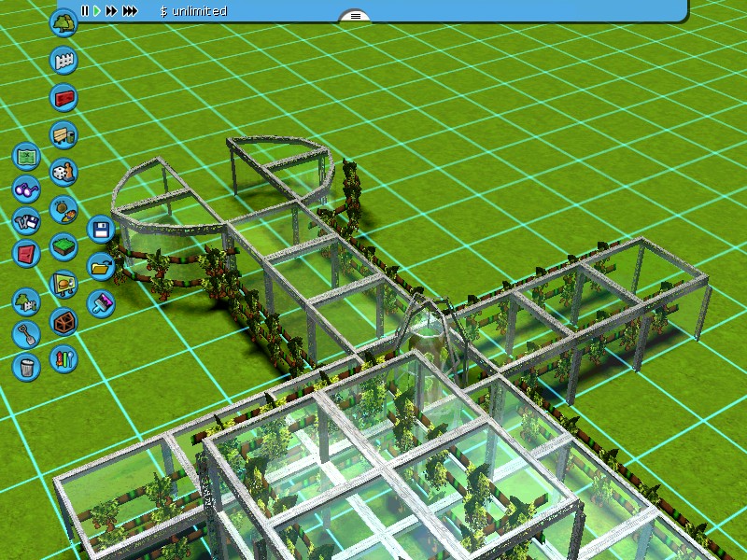Set game speed to normal play

pos(96,11)
